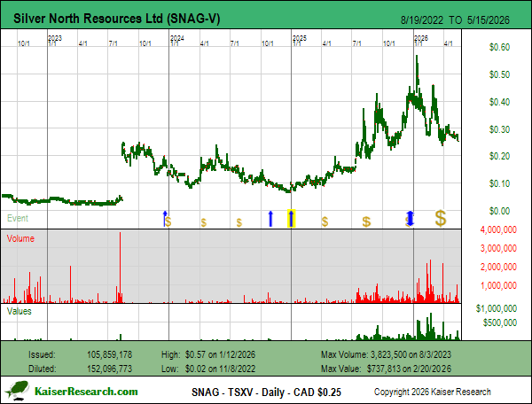
Task: Click the Copyright 2026 Kaiser Research text
Action: pos(433,392)
